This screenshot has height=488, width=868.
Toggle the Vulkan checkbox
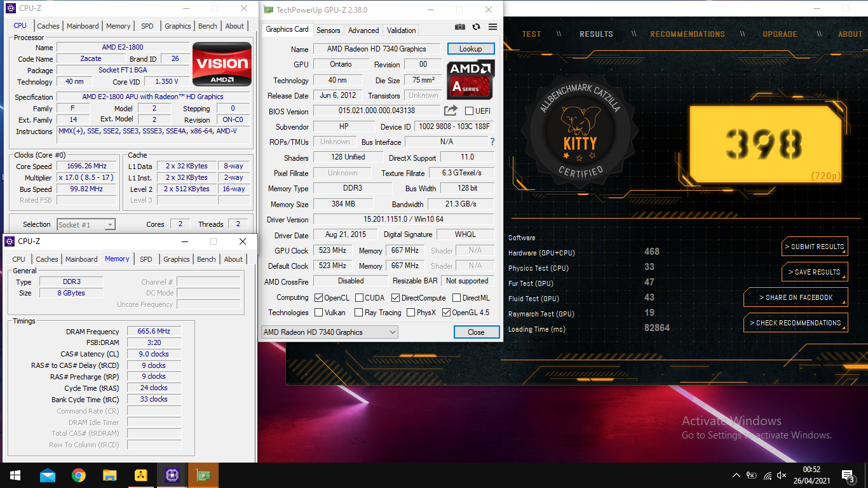click(x=319, y=313)
